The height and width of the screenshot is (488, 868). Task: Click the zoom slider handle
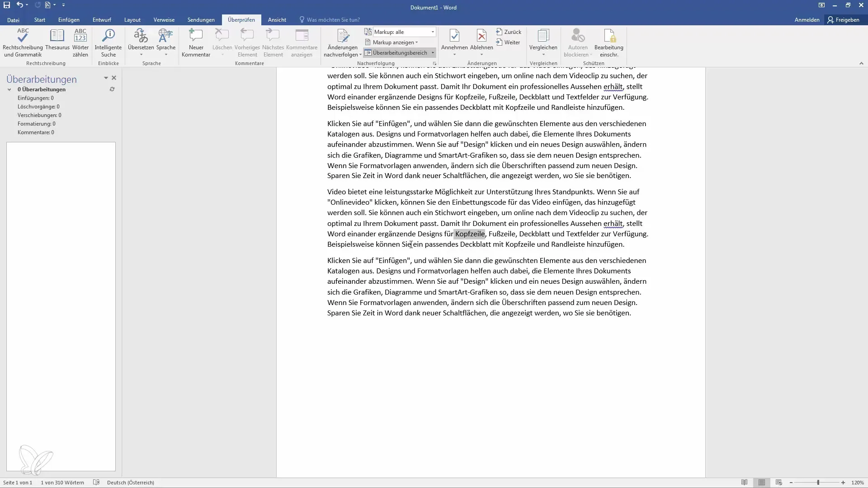point(818,483)
